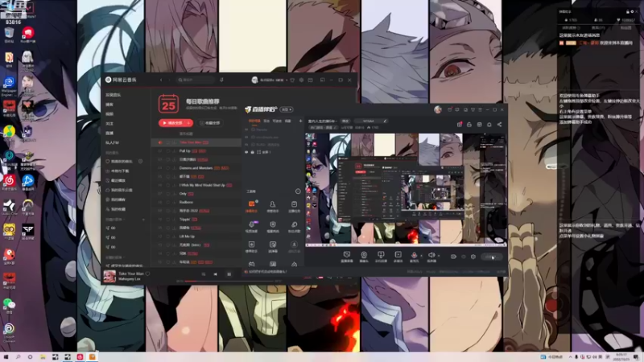The height and width of the screenshot is (362, 644).
Task: Click the plus on the red play-all button
Action: [x=188, y=123]
